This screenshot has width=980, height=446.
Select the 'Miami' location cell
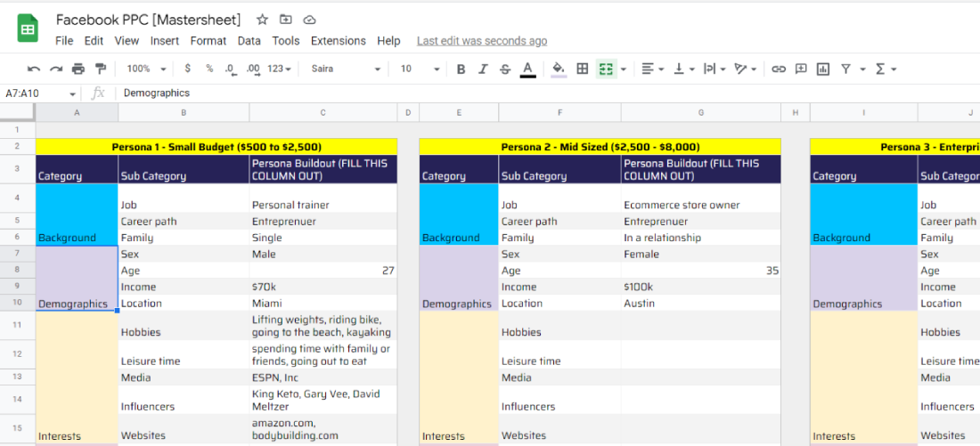[x=323, y=303]
